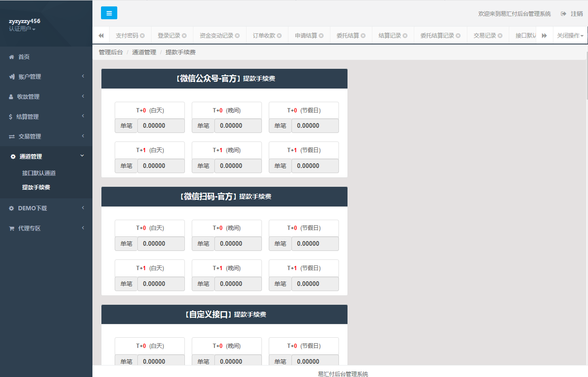Open the 首页 home sidebar item
The height and width of the screenshot is (377, 588).
(24, 57)
